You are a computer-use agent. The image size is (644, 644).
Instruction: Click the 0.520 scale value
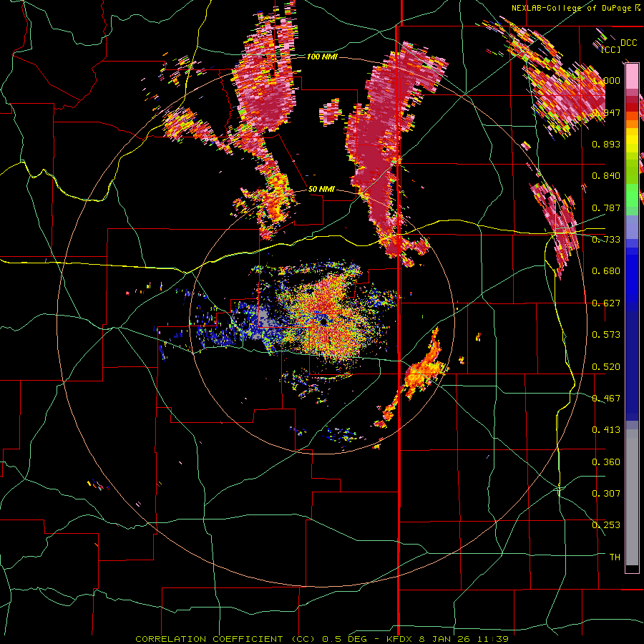click(606, 367)
